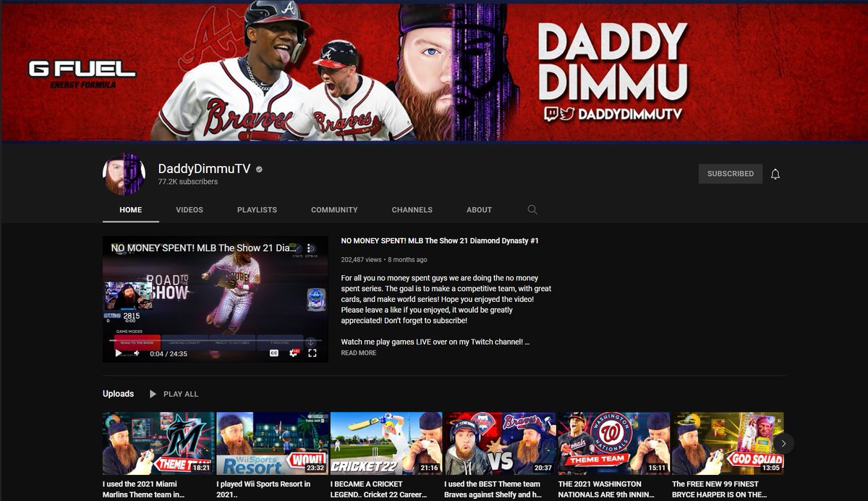The image size is (868, 501).
Task: Play the featured video with the play button
Action: [x=119, y=353]
